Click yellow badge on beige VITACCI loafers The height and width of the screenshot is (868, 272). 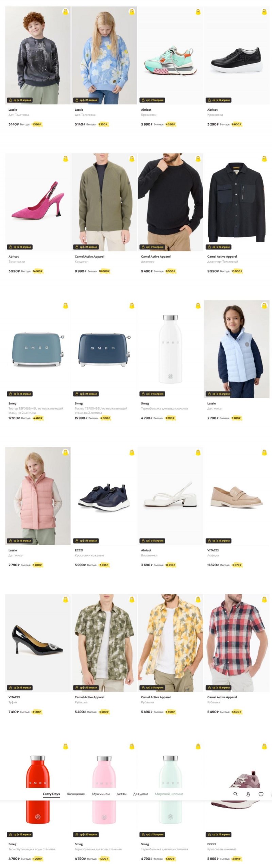pyautogui.click(x=265, y=453)
